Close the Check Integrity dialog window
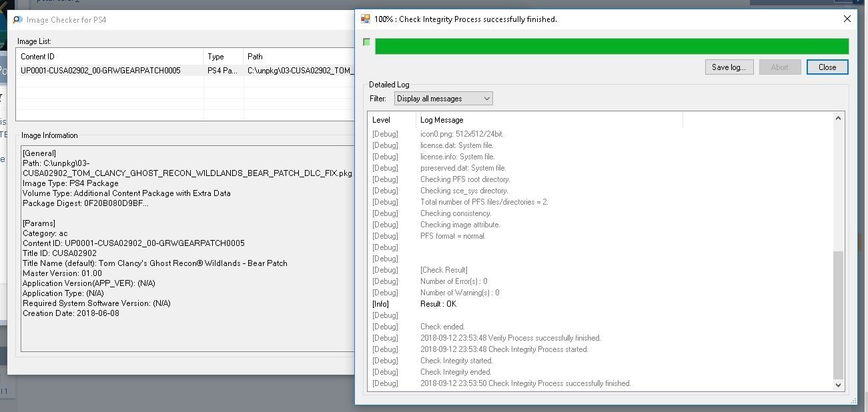Viewport: 868px width, 412px height. (x=847, y=19)
